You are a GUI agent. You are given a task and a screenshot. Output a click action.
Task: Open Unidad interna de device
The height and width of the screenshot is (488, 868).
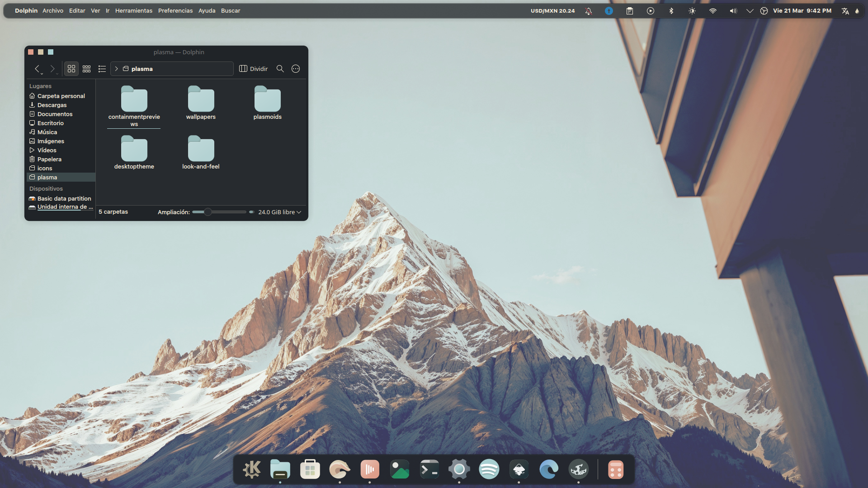coord(61,206)
